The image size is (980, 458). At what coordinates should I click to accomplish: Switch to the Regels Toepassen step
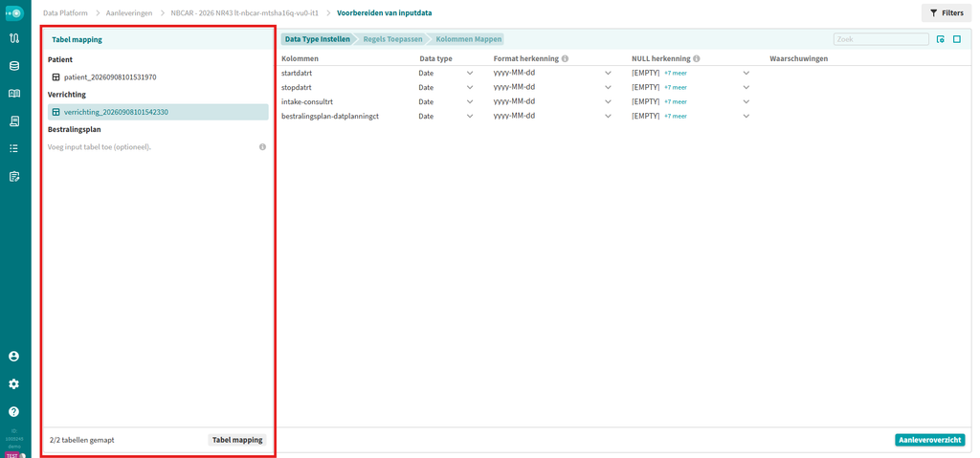(x=392, y=39)
